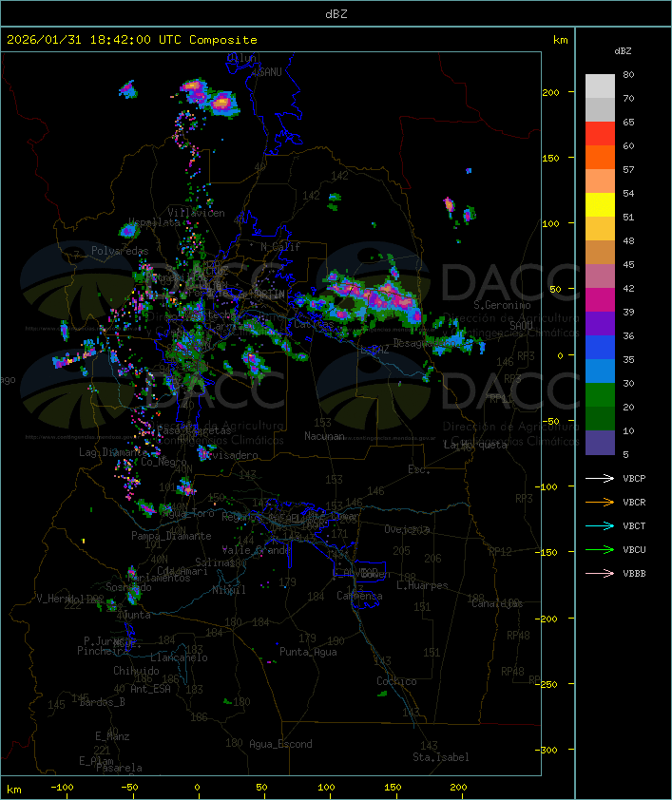Click the pink VBBB arrow icon
672x800 pixels.
(x=600, y=573)
